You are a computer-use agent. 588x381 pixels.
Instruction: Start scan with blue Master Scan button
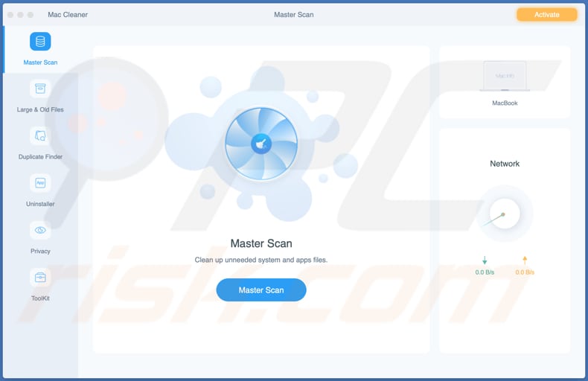[261, 290]
